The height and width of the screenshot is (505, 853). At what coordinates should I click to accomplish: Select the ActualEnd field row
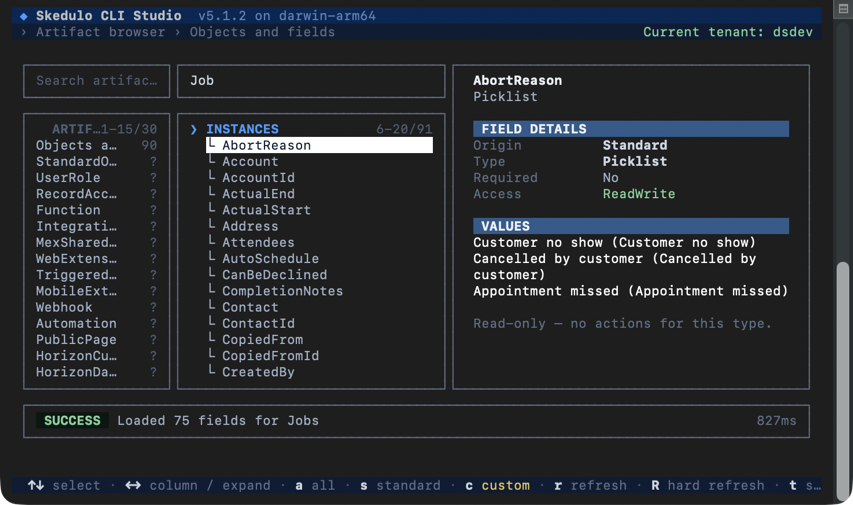[319, 194]
